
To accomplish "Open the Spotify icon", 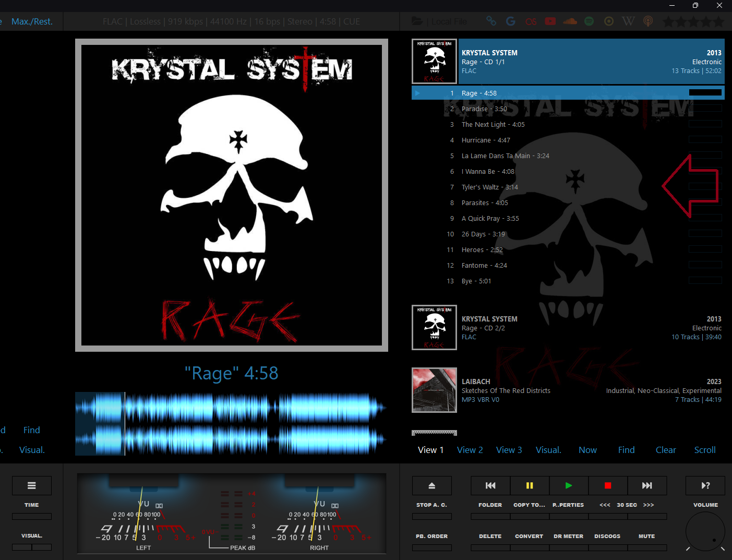I will point(589,21).
